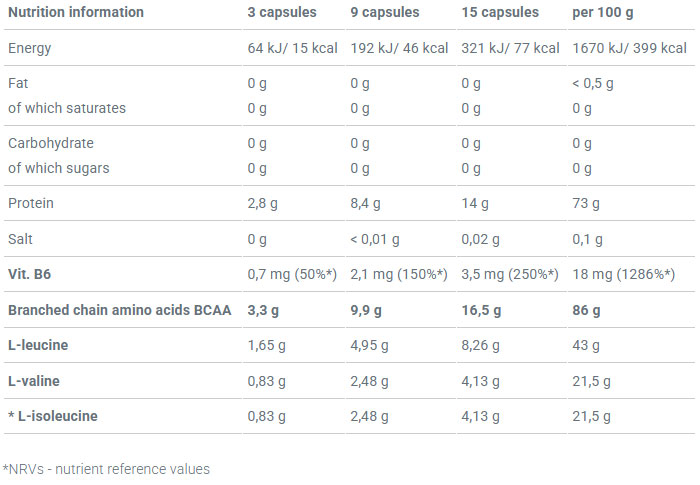The width and height of the screenshot is (700, 485).
Task: Click the Protein row label
Action: [x=30, y=204]
